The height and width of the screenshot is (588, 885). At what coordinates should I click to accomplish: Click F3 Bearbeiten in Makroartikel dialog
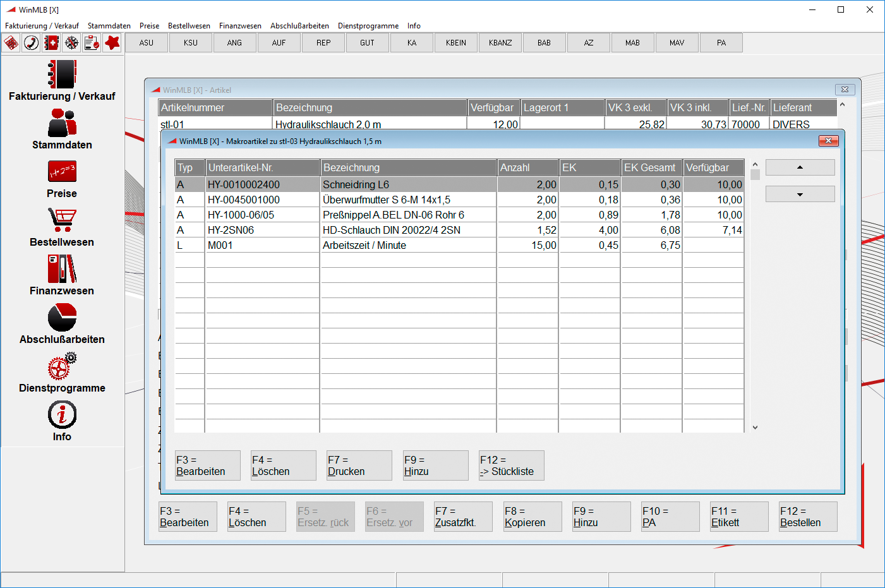click(x=208, y=465)
